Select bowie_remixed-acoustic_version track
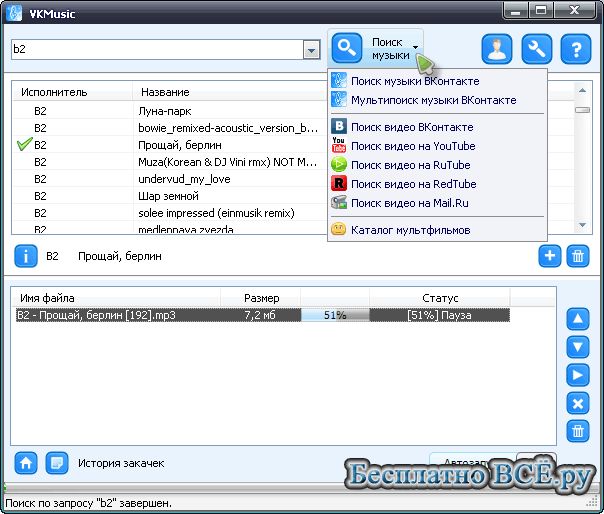The image size is (604, 514). 170,128
